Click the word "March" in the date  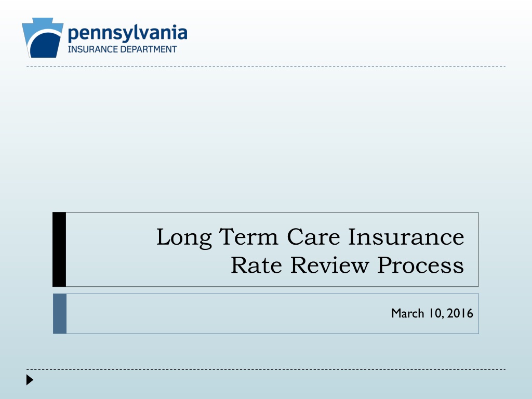(x=407, y=313)
